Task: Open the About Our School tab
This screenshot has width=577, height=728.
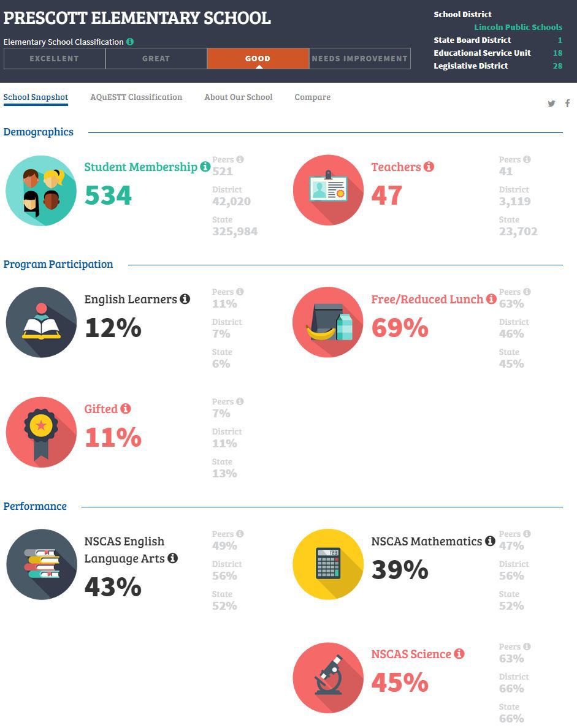Action: [x=239, y=97]
